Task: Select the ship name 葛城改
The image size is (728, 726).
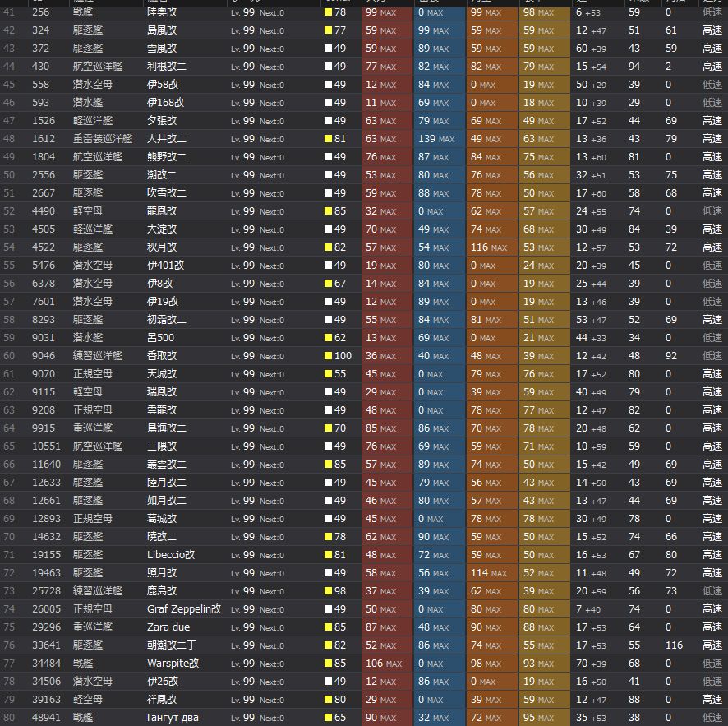Action: [162, 520]
